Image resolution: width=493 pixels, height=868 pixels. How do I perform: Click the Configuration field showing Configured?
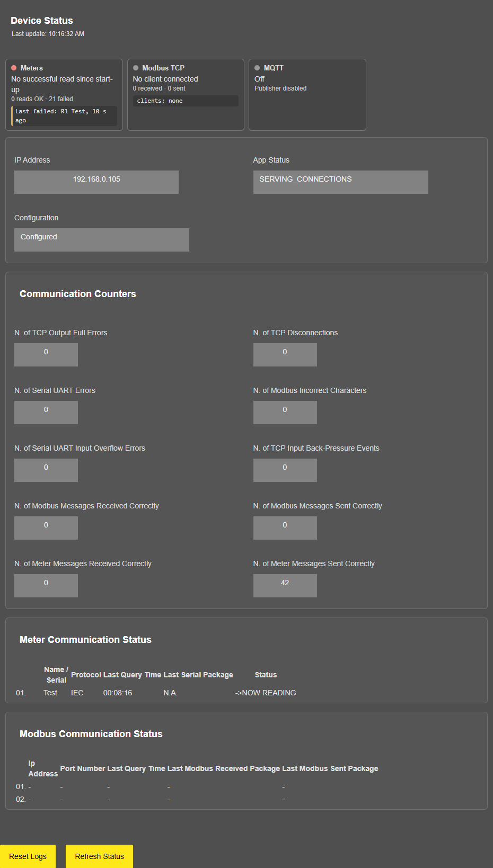pyautogui.click(x=102, y=240)
